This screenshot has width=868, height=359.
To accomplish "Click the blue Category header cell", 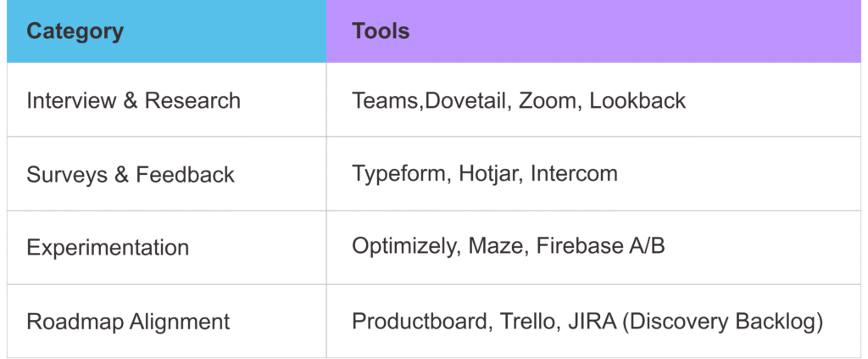I will click(166, 32).
